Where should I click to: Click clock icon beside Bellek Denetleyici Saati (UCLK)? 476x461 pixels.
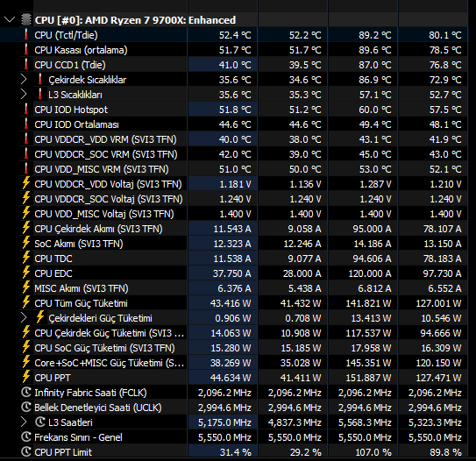click(26, 407)
